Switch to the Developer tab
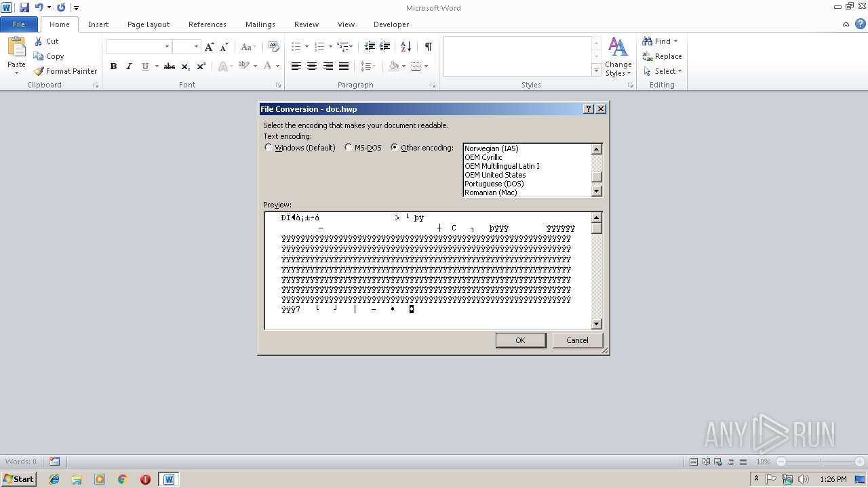 click(x=391, y=24)
